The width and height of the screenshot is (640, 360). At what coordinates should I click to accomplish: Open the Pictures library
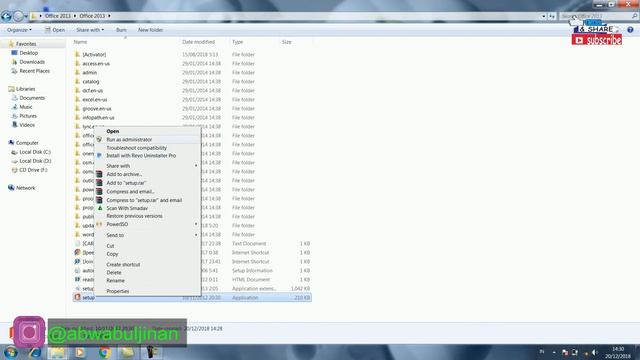(x=28, y=116)
